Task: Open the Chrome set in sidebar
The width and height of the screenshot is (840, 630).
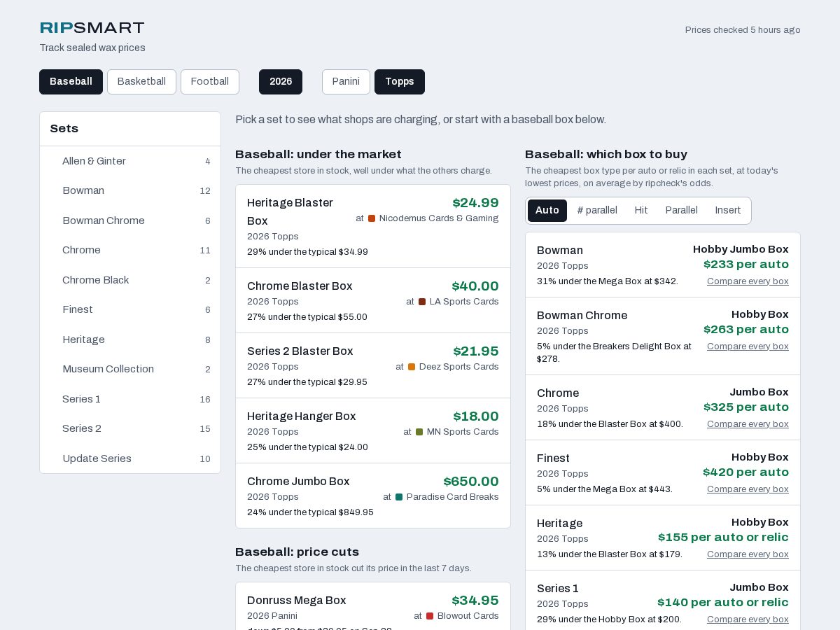Action: [x=130, y=251]
